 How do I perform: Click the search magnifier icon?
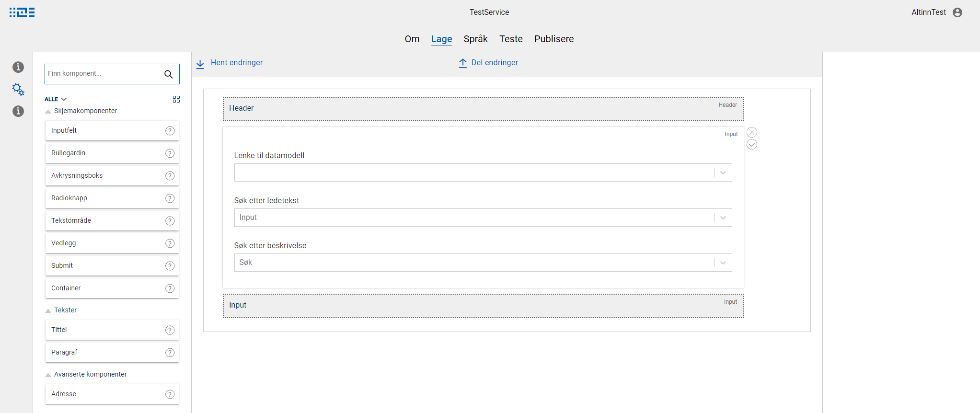coord(169,74)
